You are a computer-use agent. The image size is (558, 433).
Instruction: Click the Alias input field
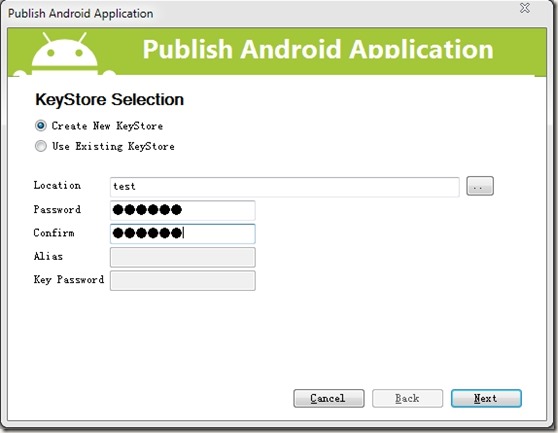pos(183,257)
